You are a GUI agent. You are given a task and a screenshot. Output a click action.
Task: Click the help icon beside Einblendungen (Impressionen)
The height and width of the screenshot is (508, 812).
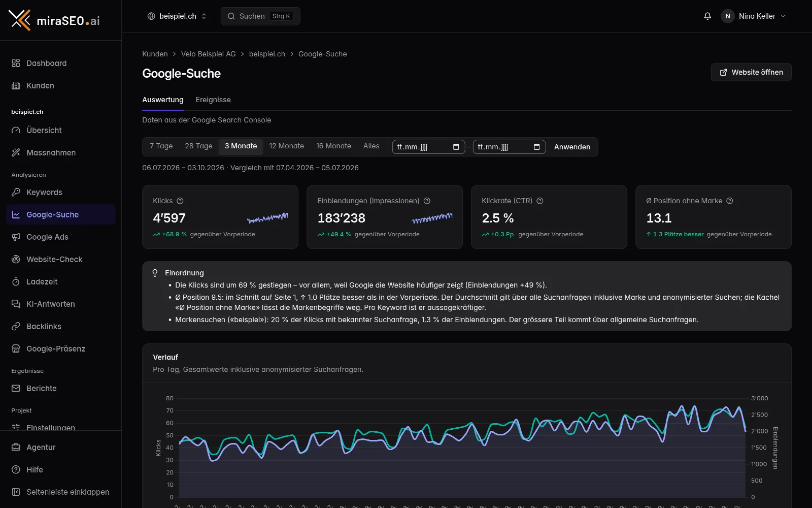tap(427, 201)
